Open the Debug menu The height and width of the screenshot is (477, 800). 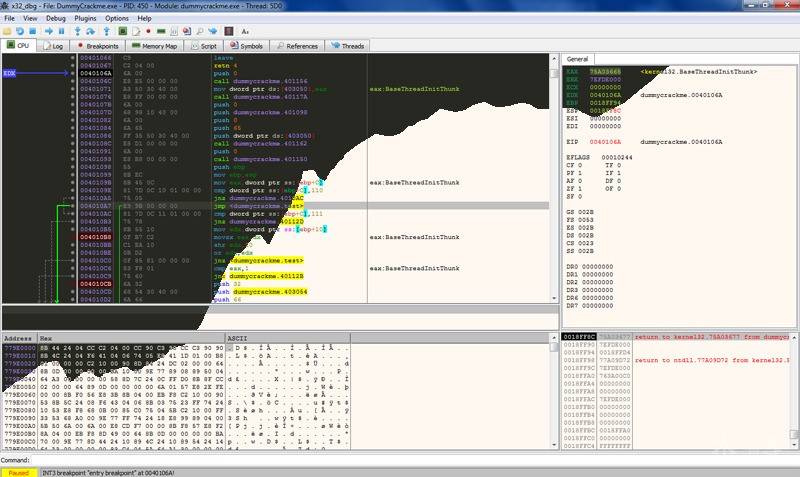pyautogui.click(x=56, y=18)
